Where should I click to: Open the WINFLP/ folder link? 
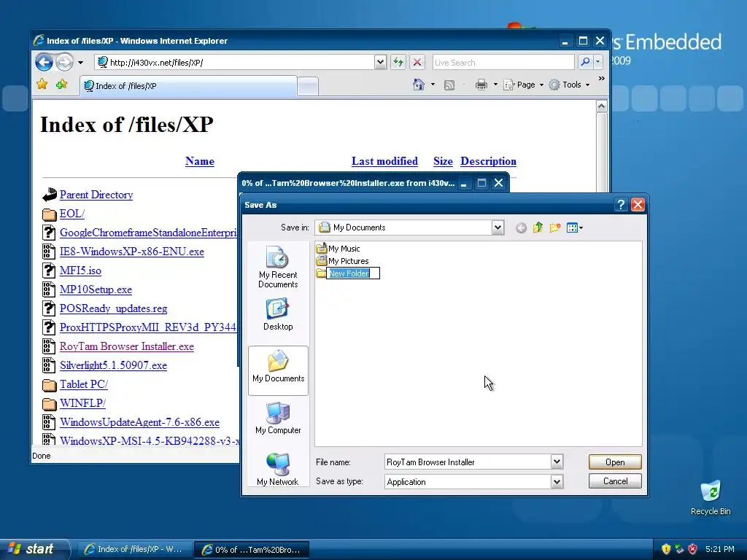[x=83, y=403]
